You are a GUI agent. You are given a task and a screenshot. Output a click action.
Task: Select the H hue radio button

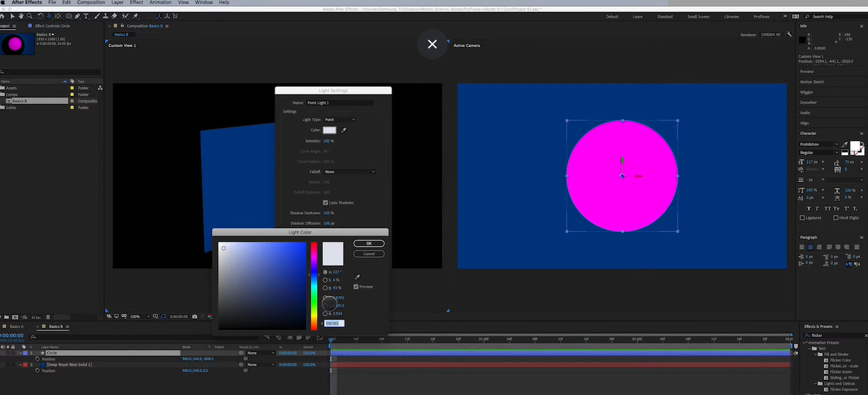pyautogui.click(x=325, y=272)
